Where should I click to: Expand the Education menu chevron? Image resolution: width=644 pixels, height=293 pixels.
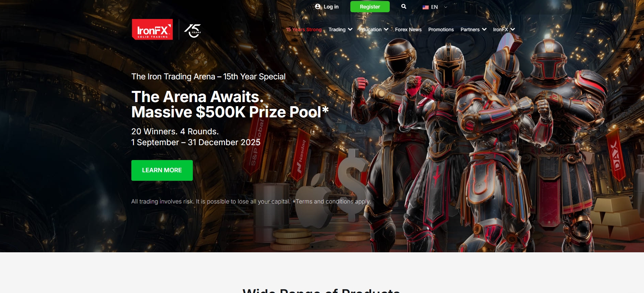click(x=386, y=30)
